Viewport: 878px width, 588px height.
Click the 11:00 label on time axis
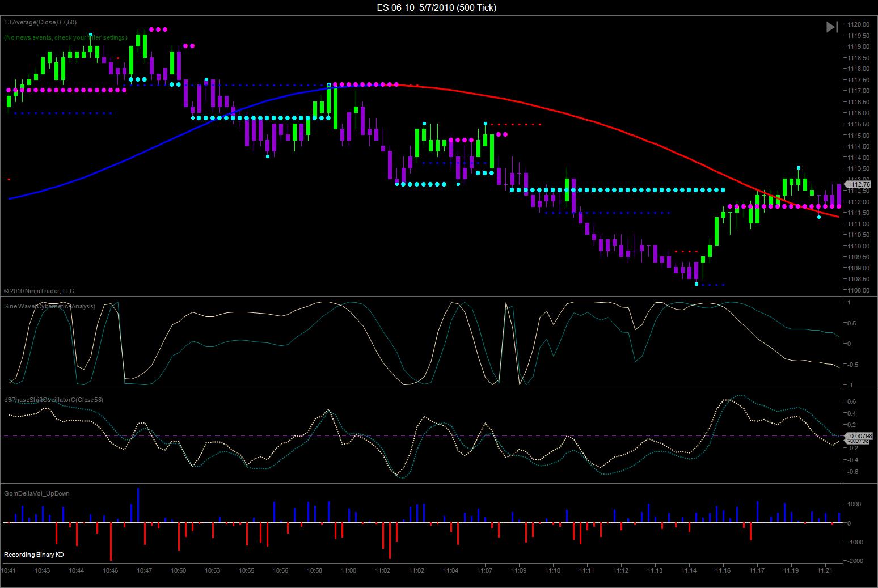[x=349, y=570]
